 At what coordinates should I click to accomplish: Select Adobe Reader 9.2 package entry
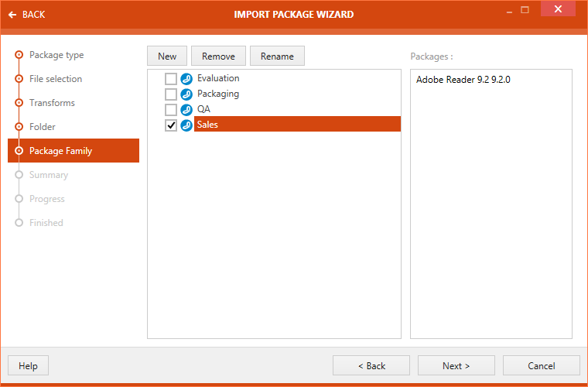(x=463, y=80)
